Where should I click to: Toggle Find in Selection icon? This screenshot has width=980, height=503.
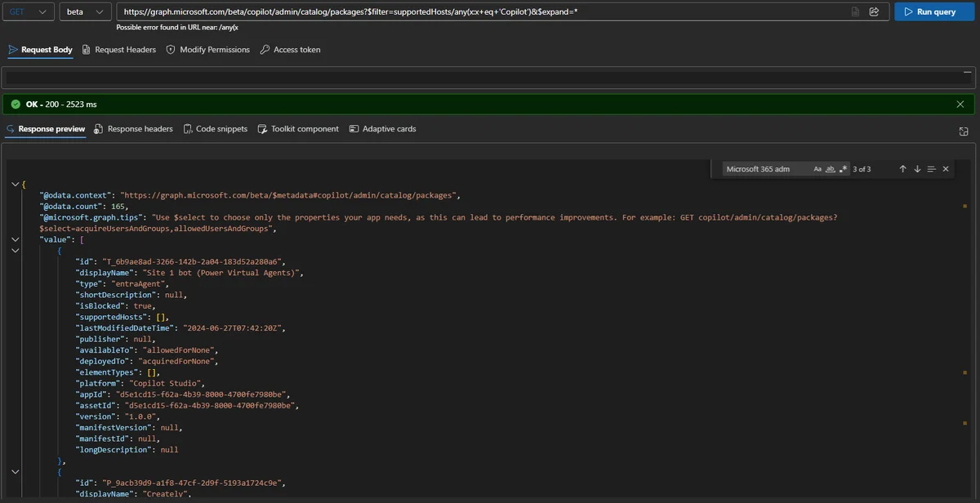coord(931,169)
